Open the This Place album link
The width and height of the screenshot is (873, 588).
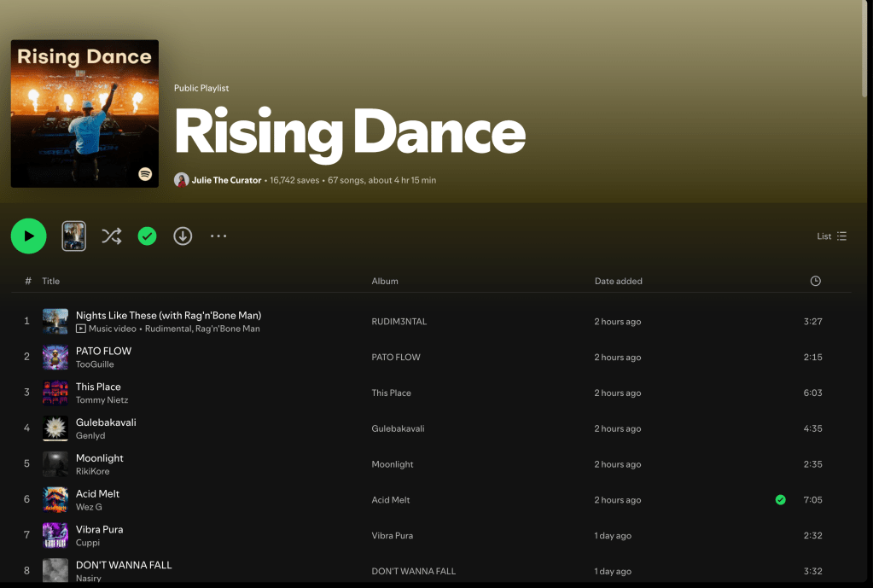(x=391, y=393)
